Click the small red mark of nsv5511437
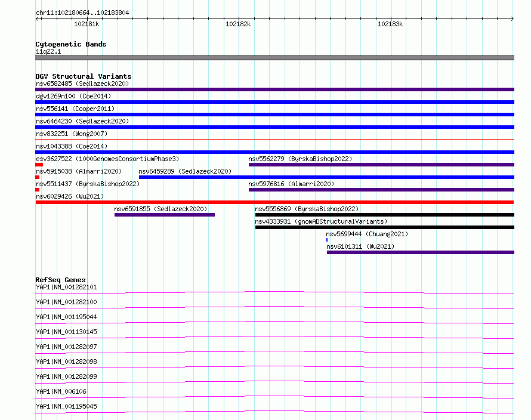This screenshot has height=420, width=531. (x=37, y=190)
